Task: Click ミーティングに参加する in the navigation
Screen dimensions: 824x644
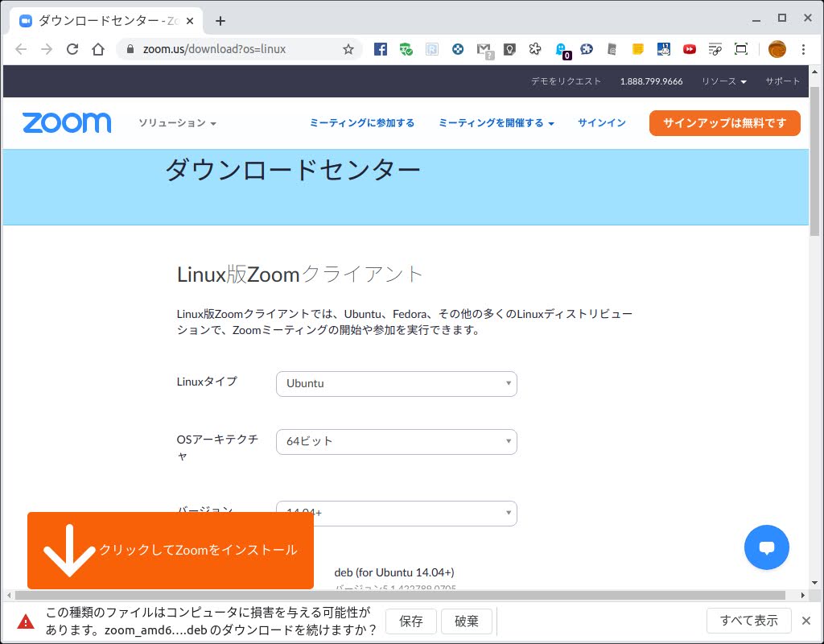Action: click(361, 123)
